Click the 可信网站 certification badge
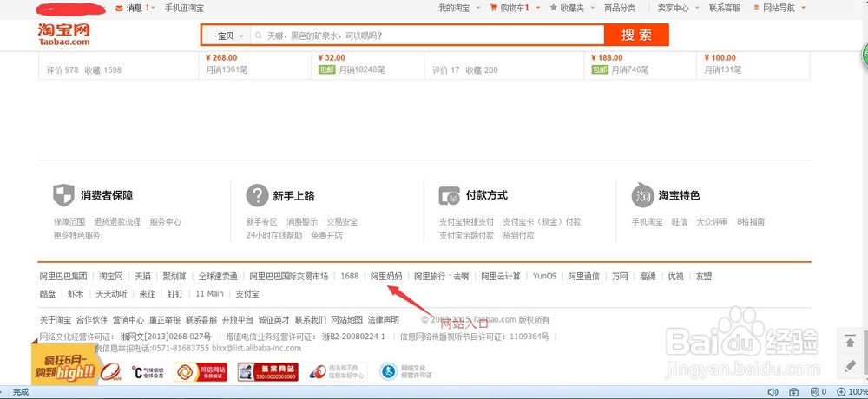Screen dimensions: 868x399 [200, 372]
